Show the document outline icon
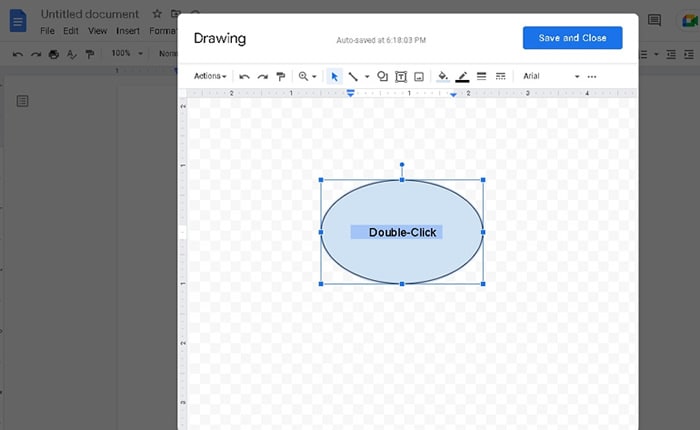The image size is (700, 430). point(22,101)
